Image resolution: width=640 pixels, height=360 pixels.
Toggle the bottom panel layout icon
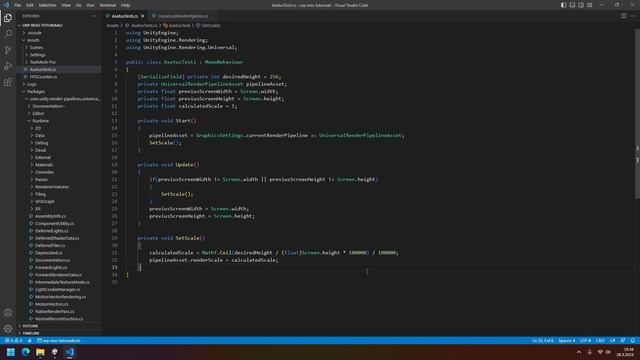[x=572, y=5]
